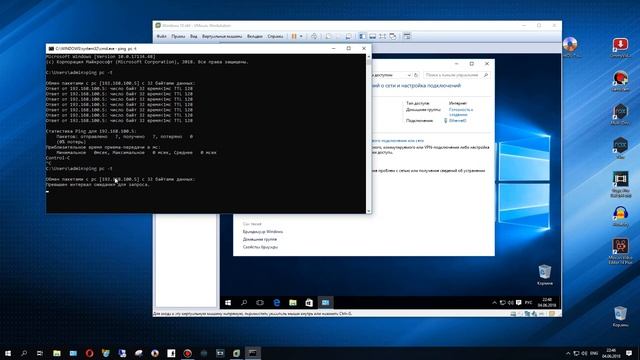Screen dimensions: 640x360
Task: Open Свойства браузера link
Action: [260, 247]
